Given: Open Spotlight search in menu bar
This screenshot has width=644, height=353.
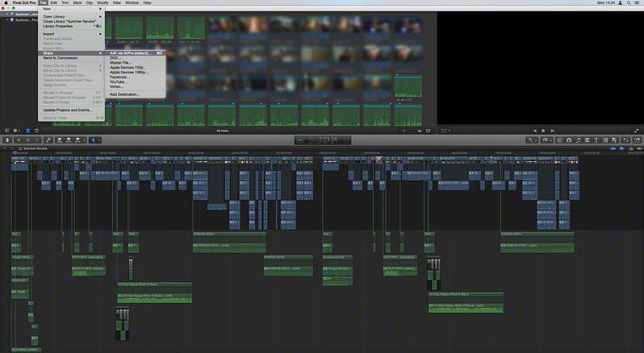Looking at the screenshot, I should (629, 2).
